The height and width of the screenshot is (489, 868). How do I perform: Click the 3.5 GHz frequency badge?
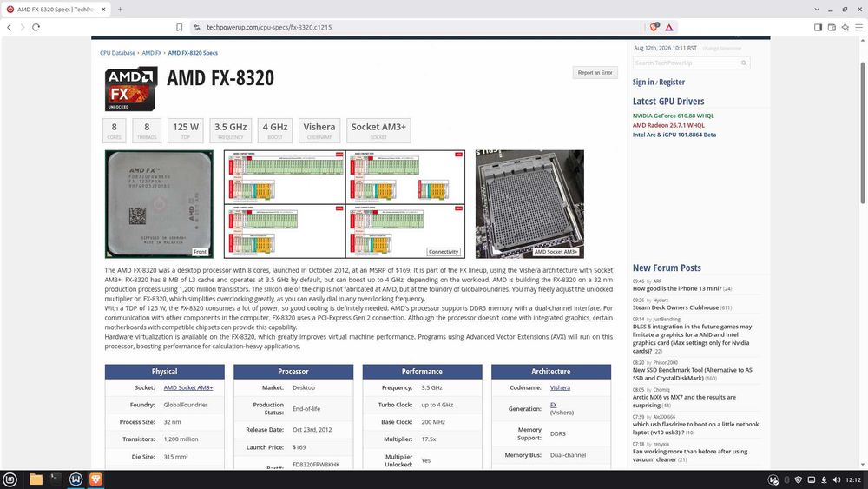click(x=230, y=130)
